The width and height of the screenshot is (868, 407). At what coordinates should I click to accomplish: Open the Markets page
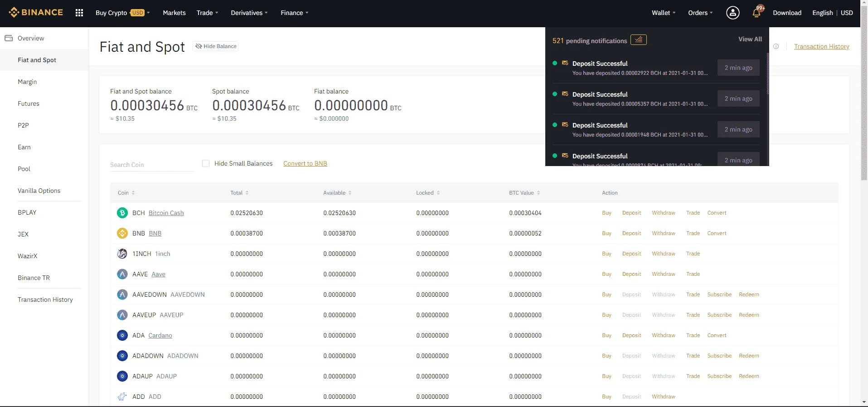[x=175, y=13]
